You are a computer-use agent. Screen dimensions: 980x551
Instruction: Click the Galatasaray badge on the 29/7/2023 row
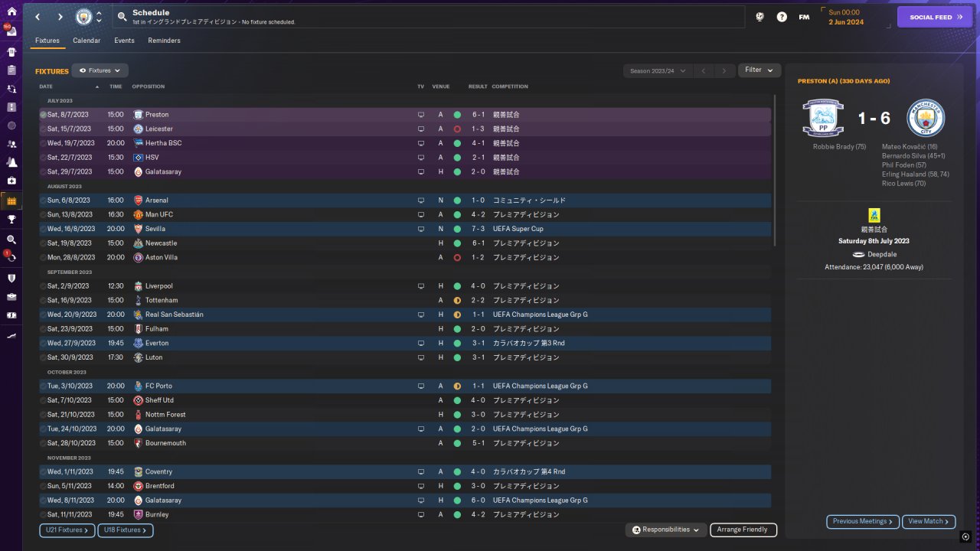(x=138, y=172)
